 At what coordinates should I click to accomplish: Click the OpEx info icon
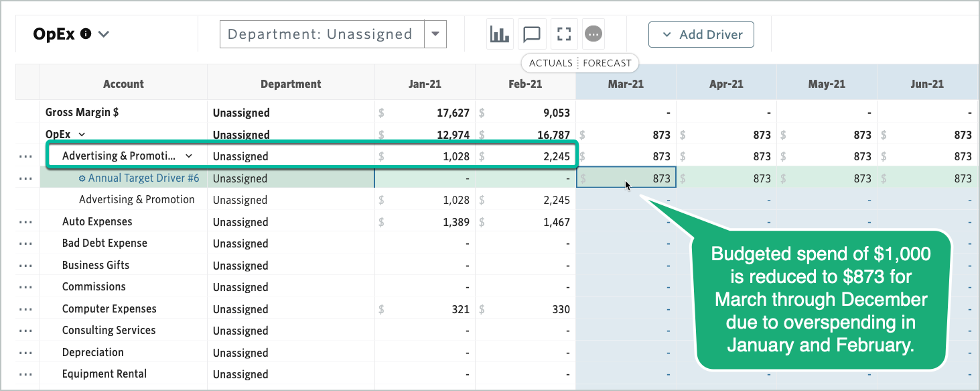click(x=86, y=34)
